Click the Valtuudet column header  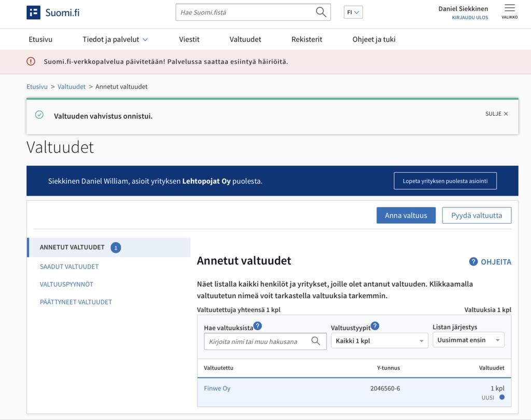click(492, 368)
